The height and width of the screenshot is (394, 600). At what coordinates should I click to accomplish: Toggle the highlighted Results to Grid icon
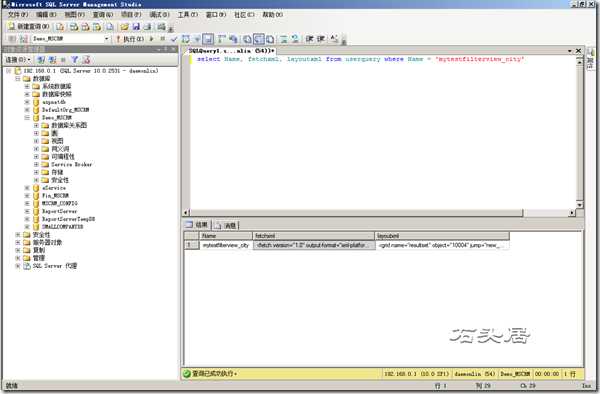259,39
